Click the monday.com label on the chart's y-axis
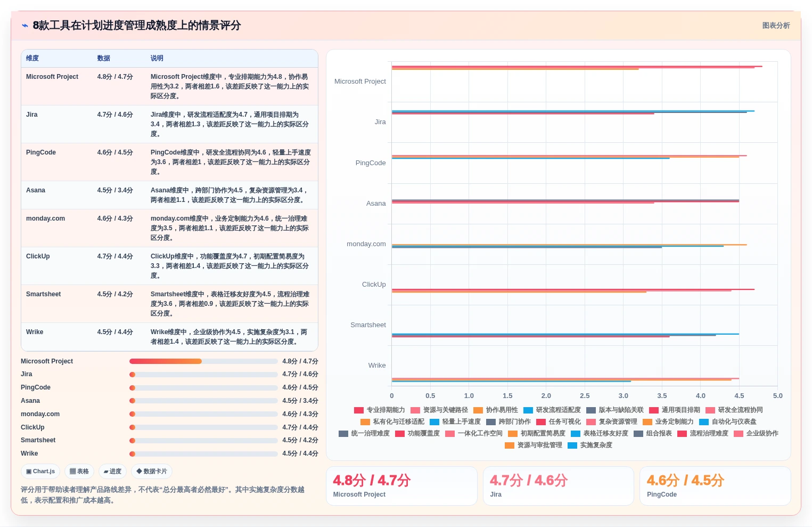Viewport: 812px width, 527px height. (366, 244)
